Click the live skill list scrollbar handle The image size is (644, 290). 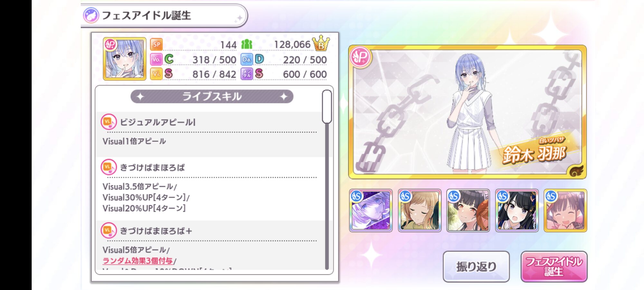pyautogui.click(x=327, y=107)
